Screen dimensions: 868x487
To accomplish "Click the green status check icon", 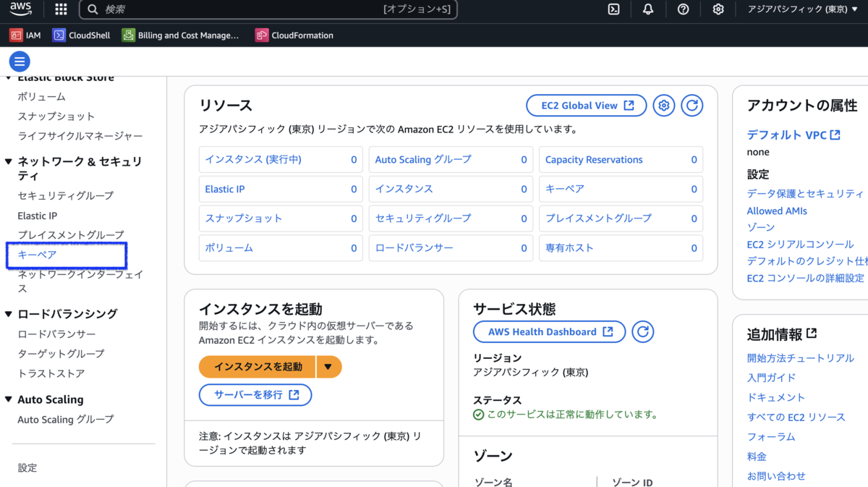I will click(x=478, y=415).
